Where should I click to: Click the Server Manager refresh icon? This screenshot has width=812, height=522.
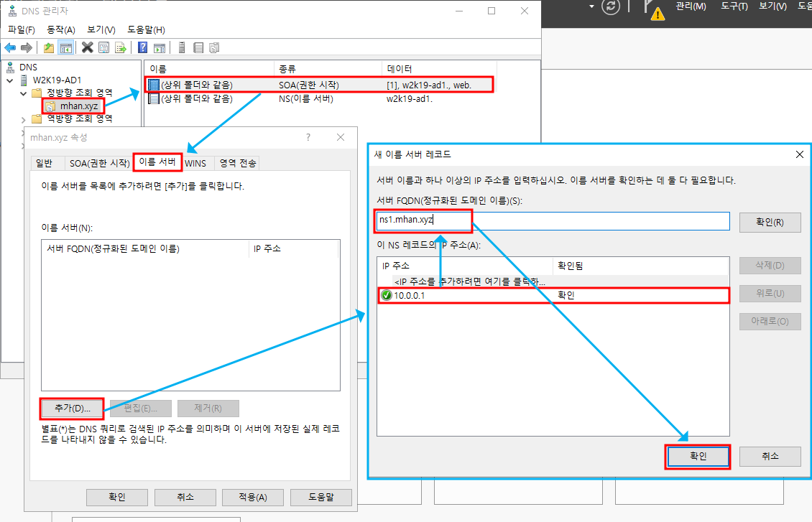pyautogui.click(x=611, y=6)
